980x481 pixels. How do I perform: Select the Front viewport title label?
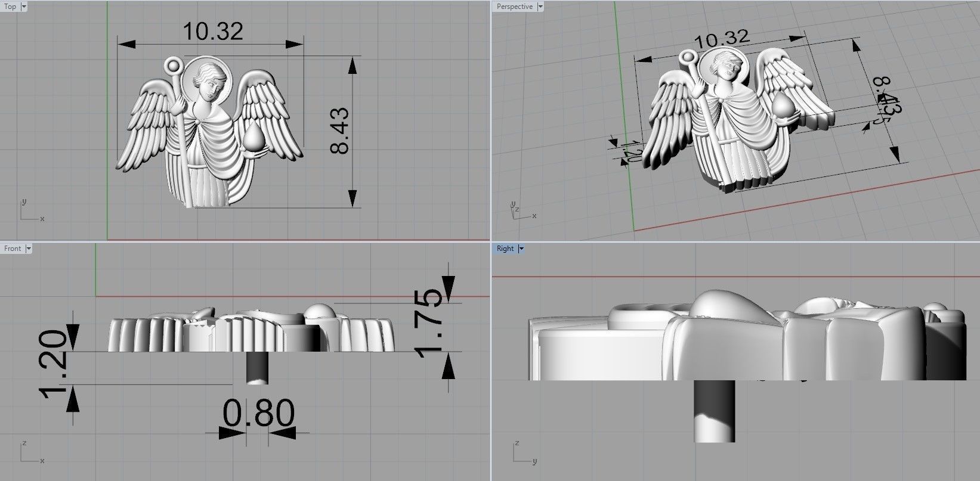click(13, 249)
